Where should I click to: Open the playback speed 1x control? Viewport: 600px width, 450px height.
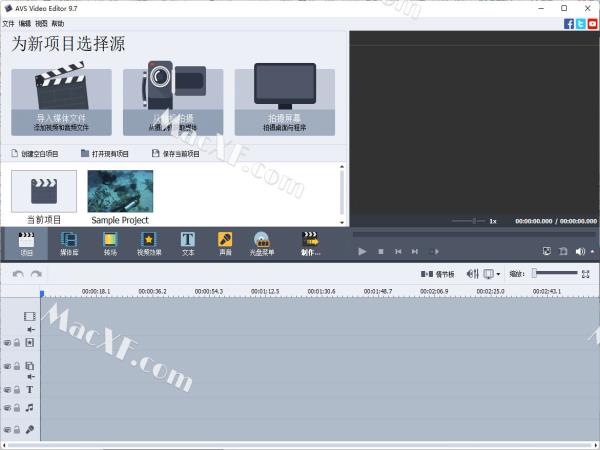493,220
